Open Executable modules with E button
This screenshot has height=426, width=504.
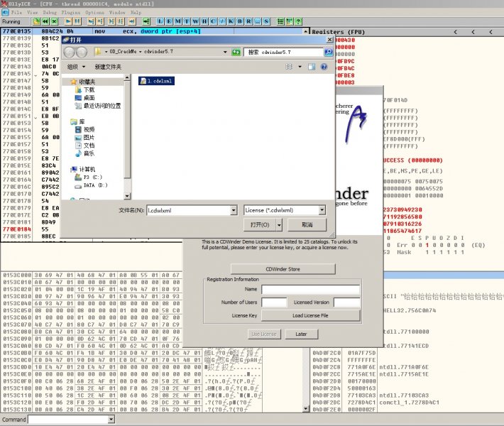pyautogui.click(x=169, y=21)
